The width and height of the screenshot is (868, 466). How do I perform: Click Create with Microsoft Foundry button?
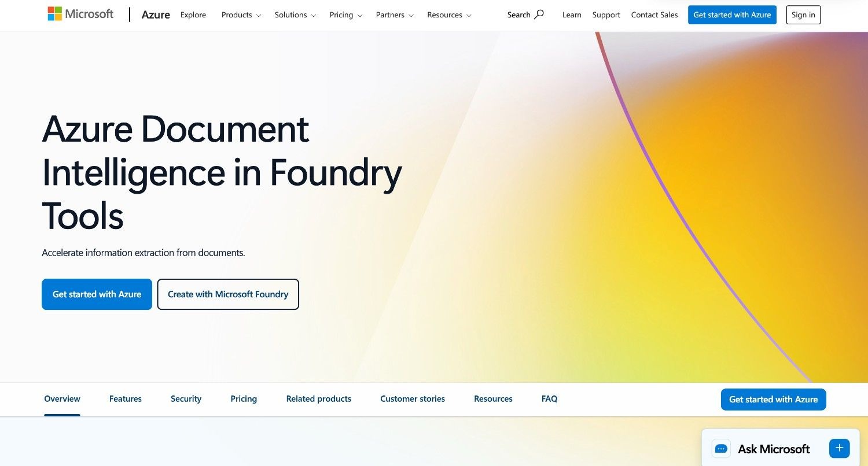pyautogui.click(x=228, y=294)
